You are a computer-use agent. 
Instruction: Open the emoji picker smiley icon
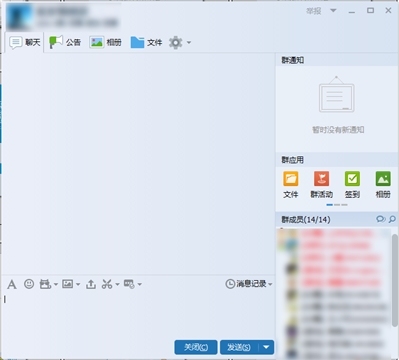click(29, 284)
